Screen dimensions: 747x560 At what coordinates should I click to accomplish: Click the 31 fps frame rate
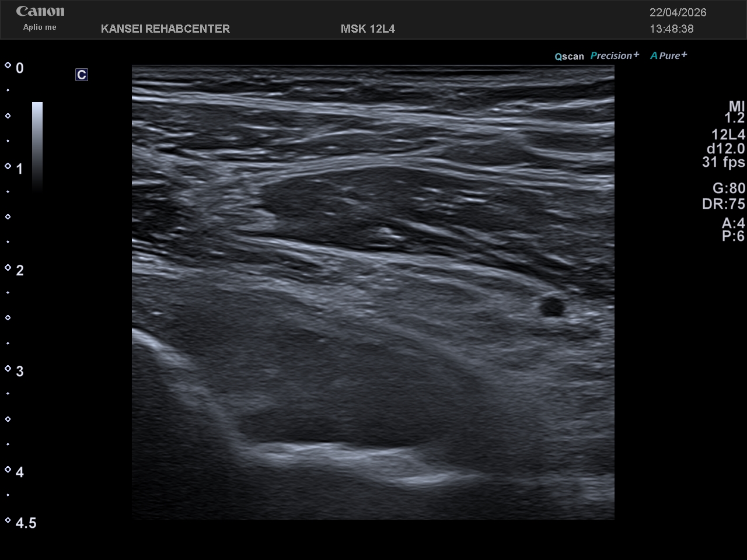pos(724,162)
